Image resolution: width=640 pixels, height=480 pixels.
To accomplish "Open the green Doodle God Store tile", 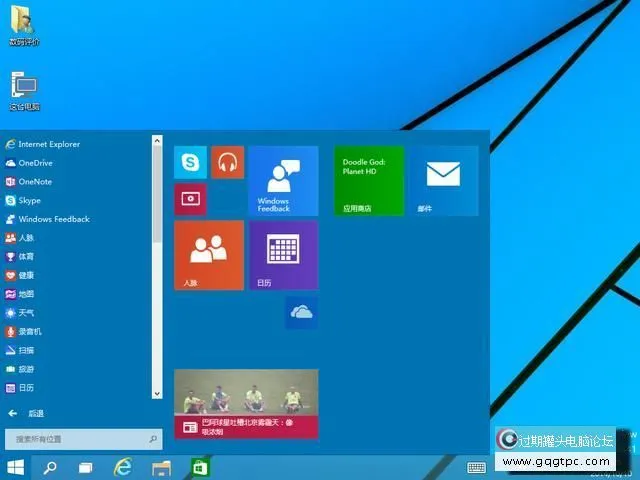I will (x=369, y=181).
